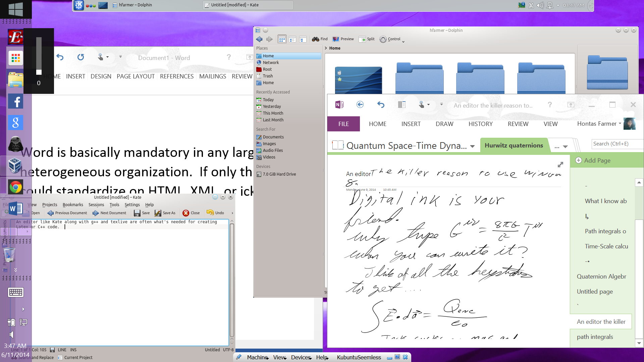Expand the Quantum Space-Time notebook dropdown
The height and width of the screenshot is (362, 644).
click(472, 146)
